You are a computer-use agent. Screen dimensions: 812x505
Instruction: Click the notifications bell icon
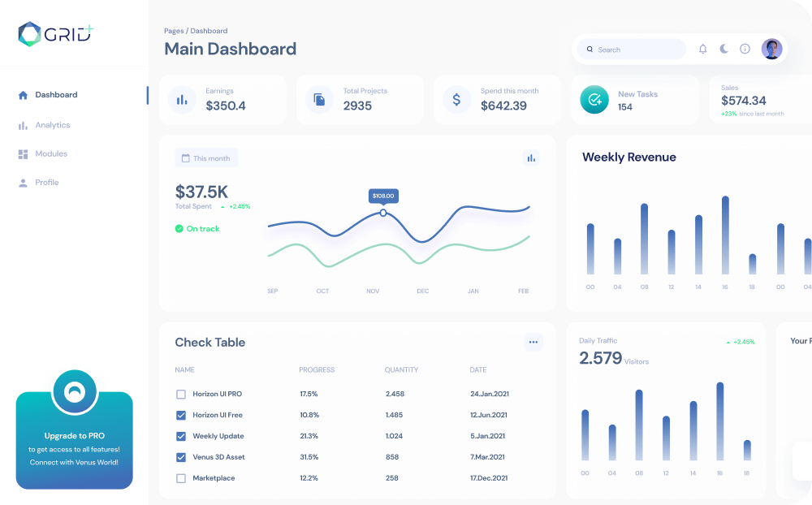(x=703, y=50)
